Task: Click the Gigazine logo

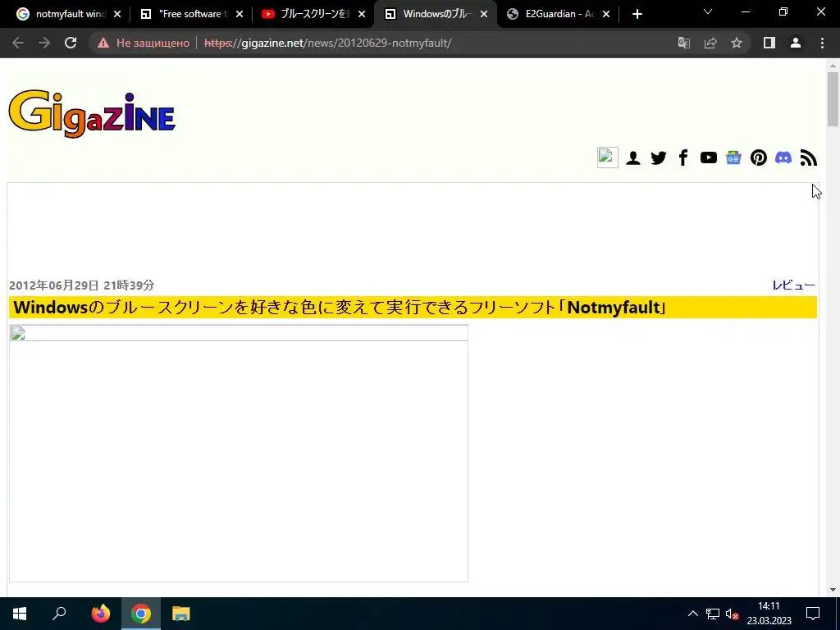Action: (x=92, y=114)
